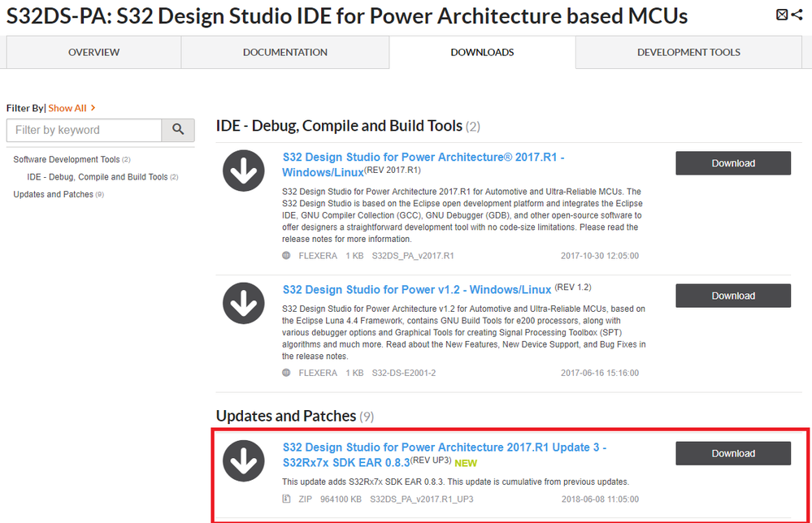Screen dimensions: 812x523
Task: Click the ZIP file icon under Update 3
Action: click(x=286, y=498)
